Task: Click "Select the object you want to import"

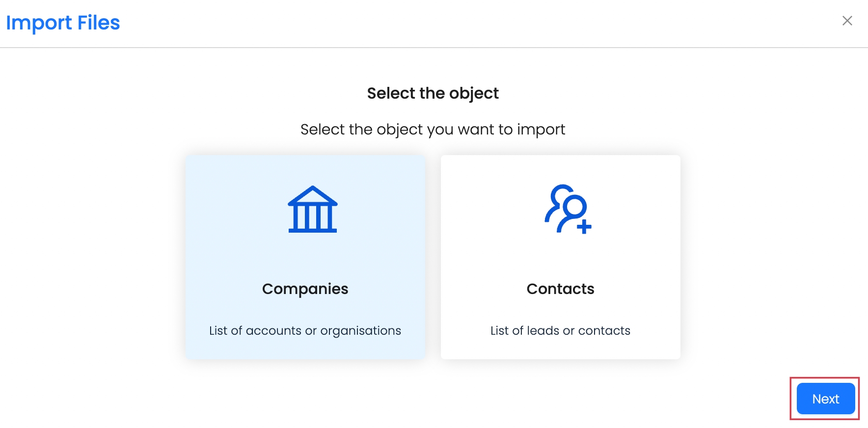Action: pos(433,129)
